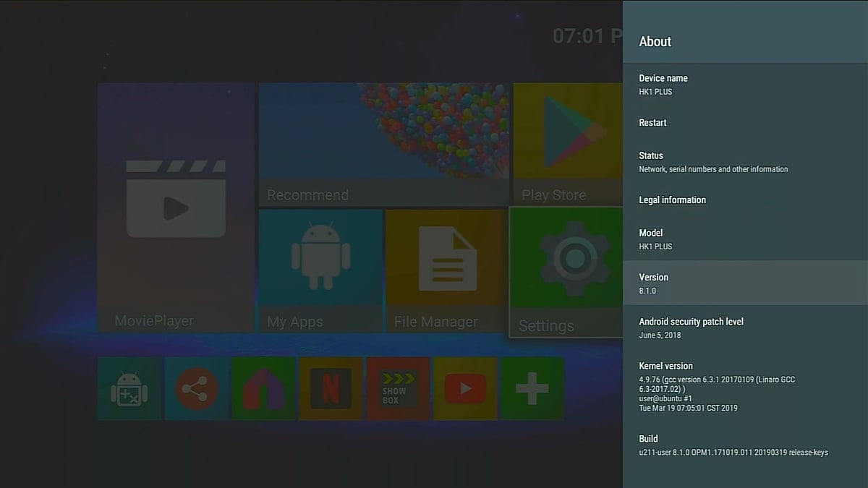
Task: Select the Version 8.1.0 entry
Action: [x=745, y=283]
